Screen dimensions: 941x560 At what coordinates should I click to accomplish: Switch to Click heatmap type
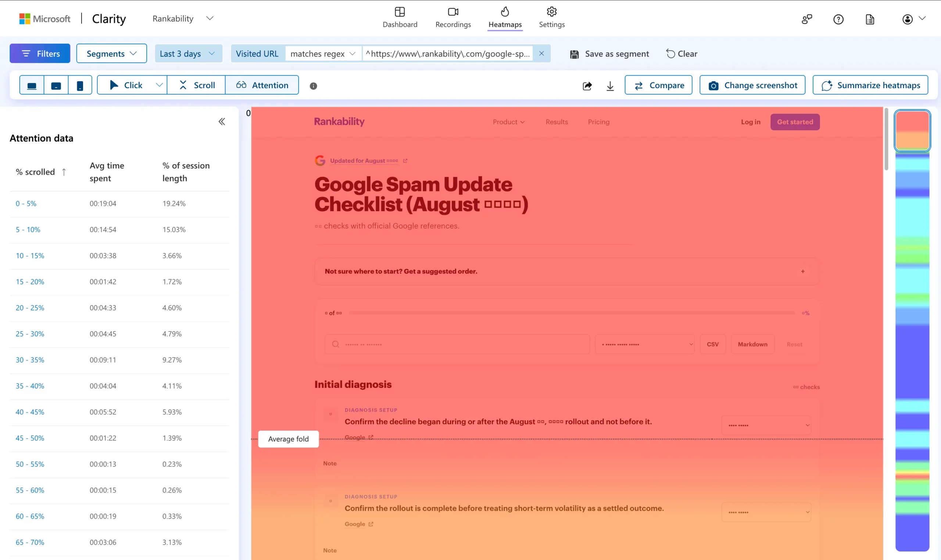126,85
